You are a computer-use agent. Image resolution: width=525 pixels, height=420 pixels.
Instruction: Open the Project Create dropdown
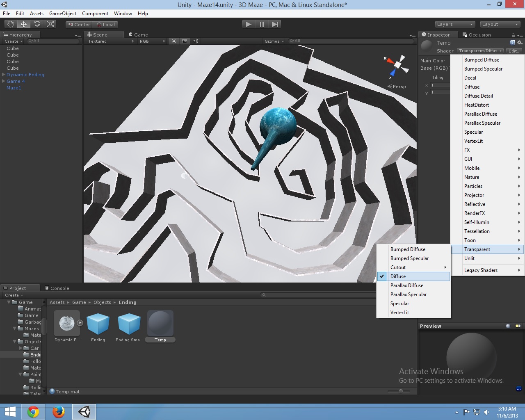(x=14, y=295)
